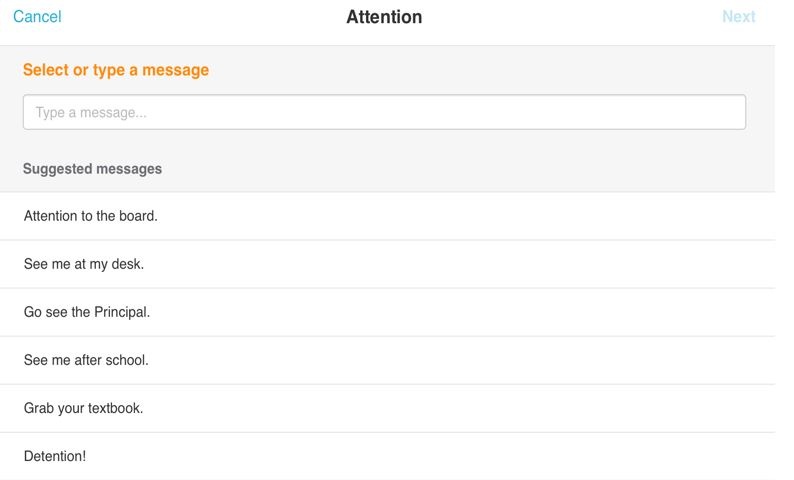
Task: Tap the first suggested message row
Action: pos(387,216)
